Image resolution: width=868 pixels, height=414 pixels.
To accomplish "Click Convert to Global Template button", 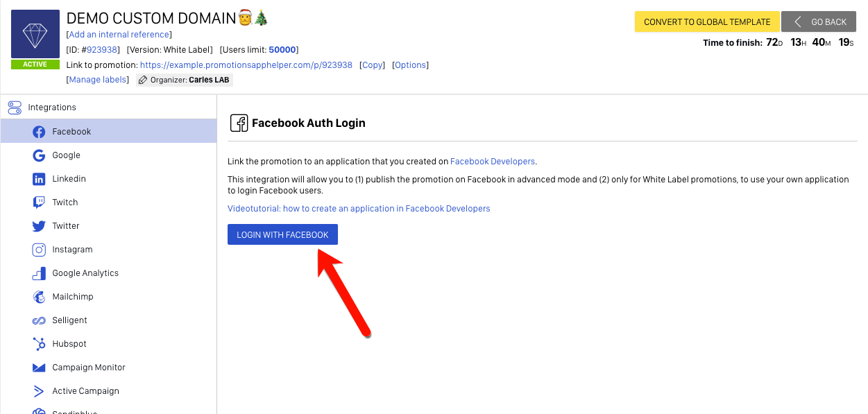I will [707, 21].
